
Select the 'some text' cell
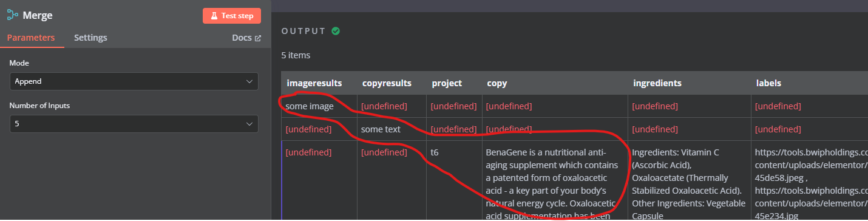coord(392,129)
